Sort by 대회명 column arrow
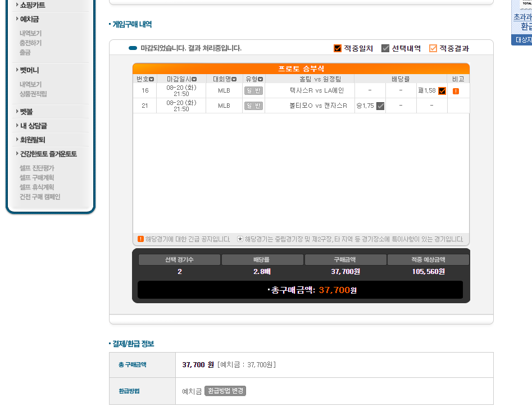 click(234, 79)
